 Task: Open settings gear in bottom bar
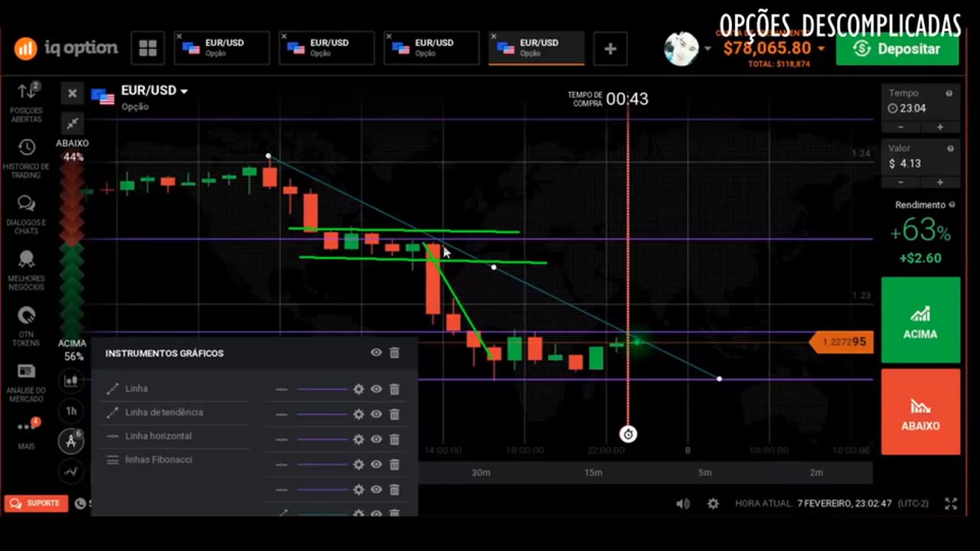713,504
